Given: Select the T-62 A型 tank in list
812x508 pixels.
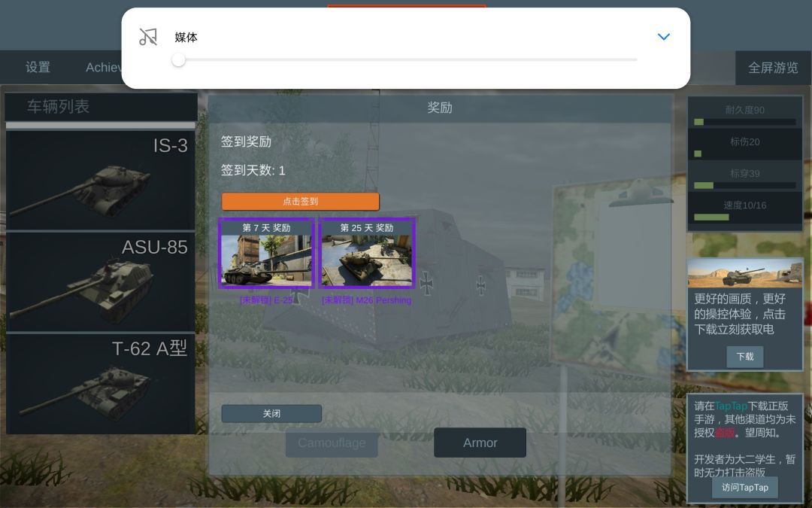Looking at the screenshot, I should pos(101,384).
